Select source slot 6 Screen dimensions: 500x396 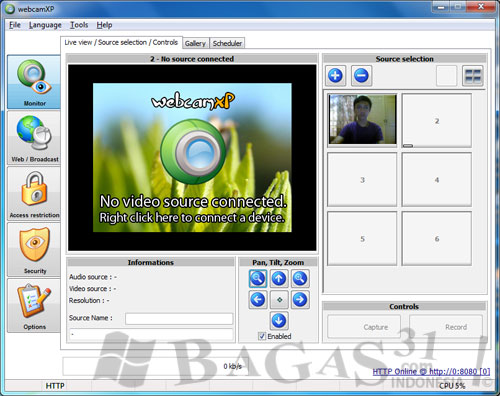pyautogui.click(x=437, y=239)
